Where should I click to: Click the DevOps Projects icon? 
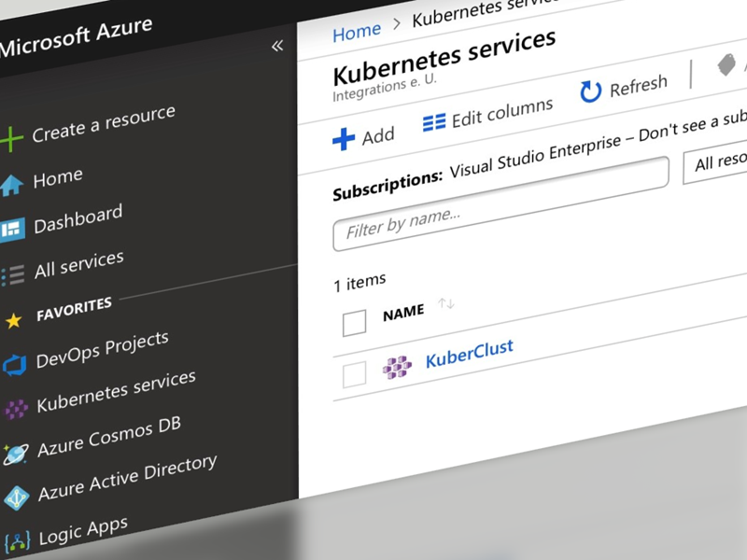[x=14, y=366]
